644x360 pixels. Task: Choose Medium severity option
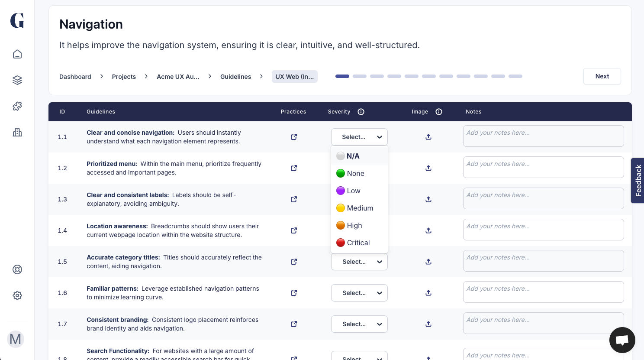[x=359, y=208]
